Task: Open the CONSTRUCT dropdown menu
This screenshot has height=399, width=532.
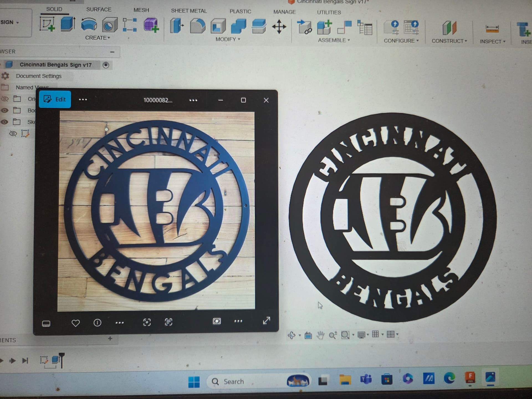Action: click(x=449, y=41)
